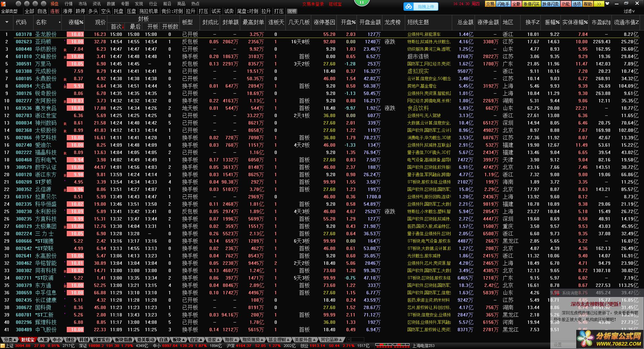Click the 10.00 red bar for 亚玛顿
This screenshot has height=349, width=644.
point(75,42)
